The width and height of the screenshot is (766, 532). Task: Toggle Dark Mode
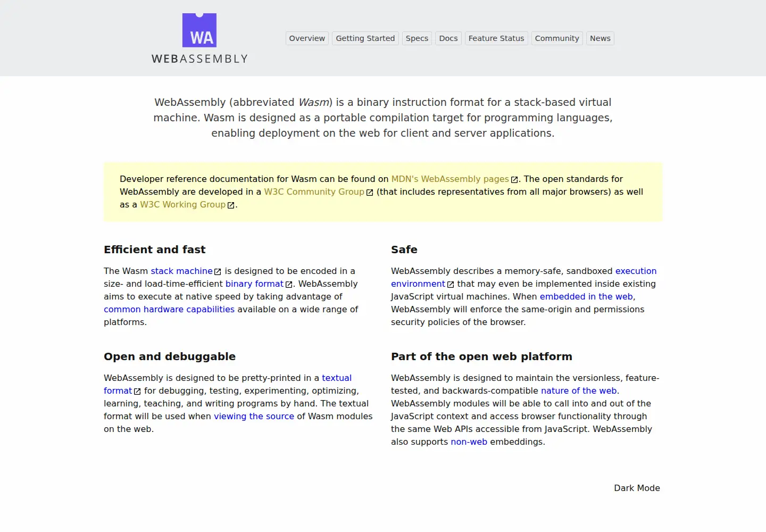(637, 488)
